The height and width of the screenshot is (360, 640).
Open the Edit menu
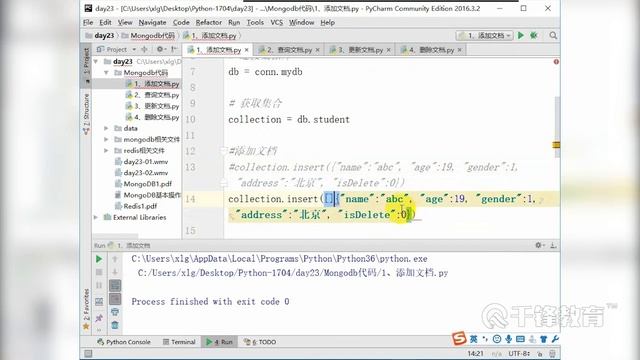(105, 22)
